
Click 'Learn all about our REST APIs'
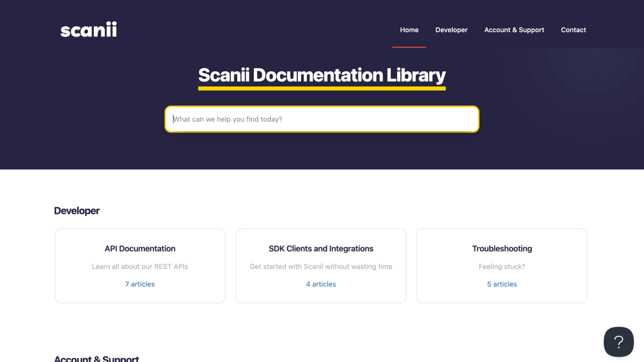140,267
